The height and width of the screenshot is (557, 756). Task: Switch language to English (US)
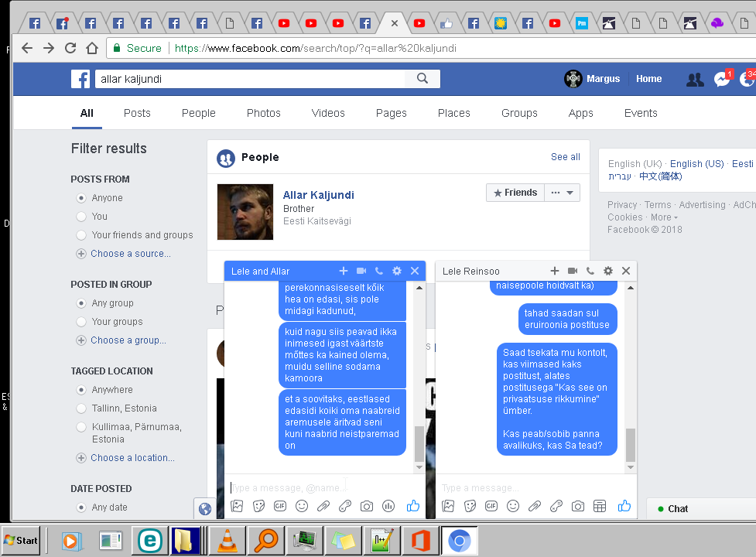(x=696, y=164)
